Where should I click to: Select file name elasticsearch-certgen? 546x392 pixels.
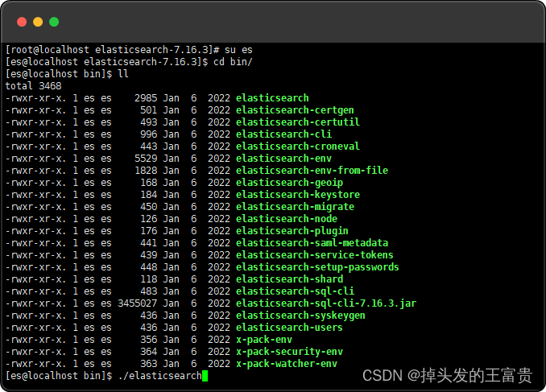click(295, 110)
